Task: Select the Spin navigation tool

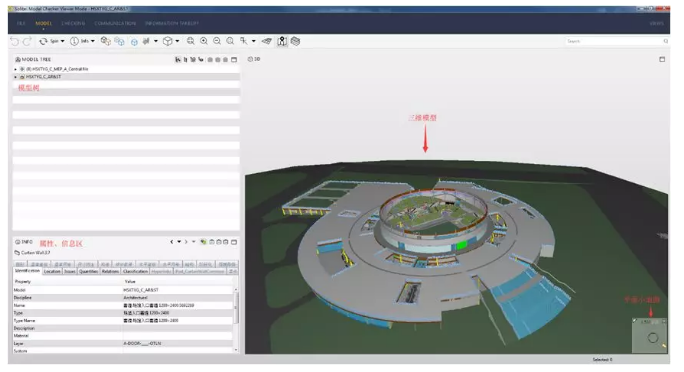Action: point(48,41)
